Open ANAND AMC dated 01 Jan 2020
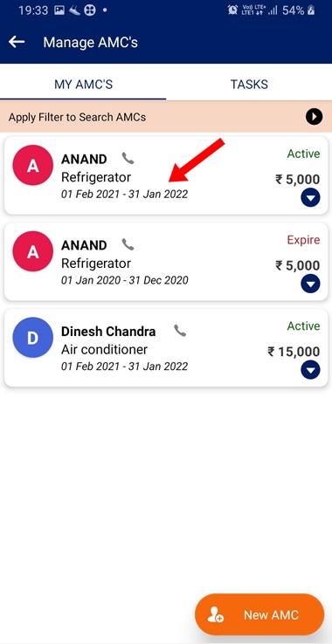The height and width of the screenshot is (644, 332). point(166,262)
